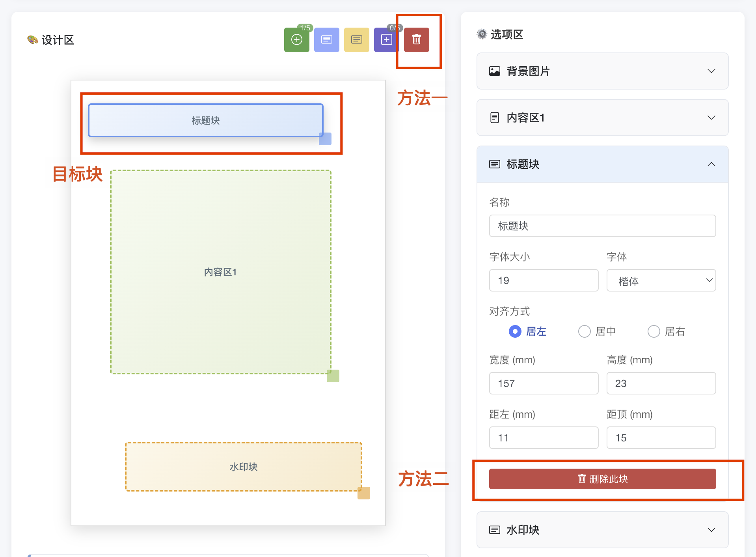Image resolution: width=756 pixels, height=557 pixels.
Task: Click the 距顶 input showing 15
Action: point(661,438)
